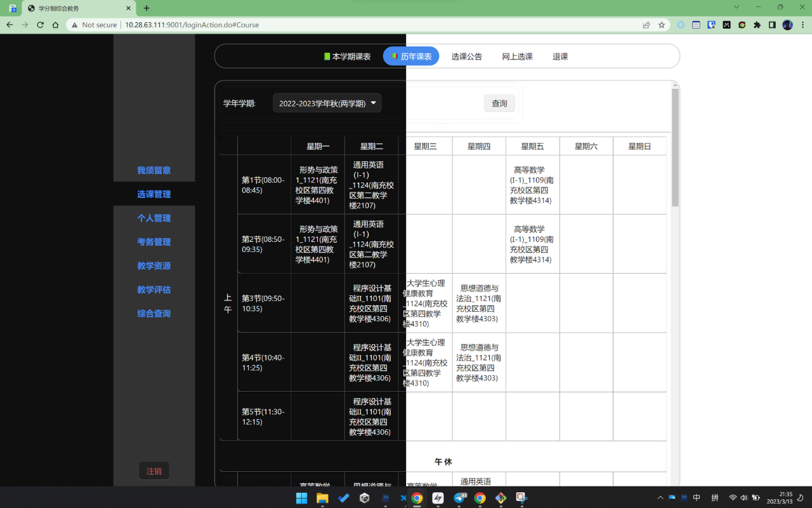The width and height of the screenshot is (812, 508).
Task: Open the Snipping Tool taskbar icon
Action: click(x=522, y=498)
